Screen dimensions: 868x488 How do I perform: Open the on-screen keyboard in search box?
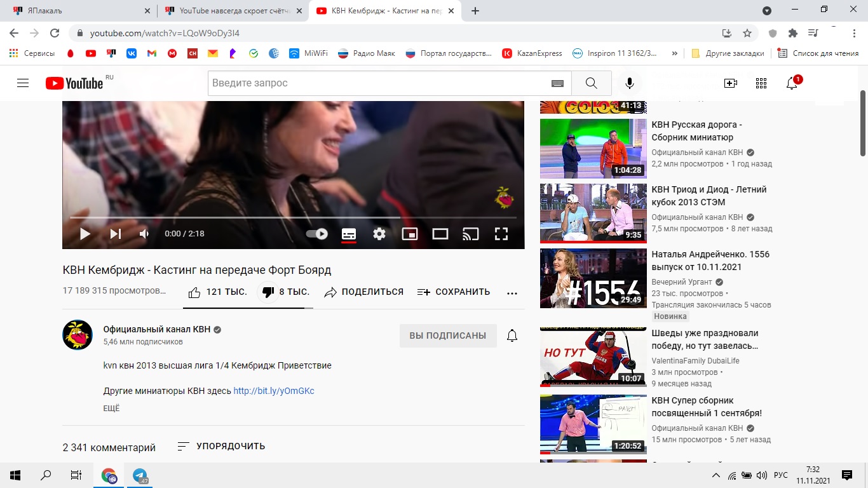pos(557,83)
